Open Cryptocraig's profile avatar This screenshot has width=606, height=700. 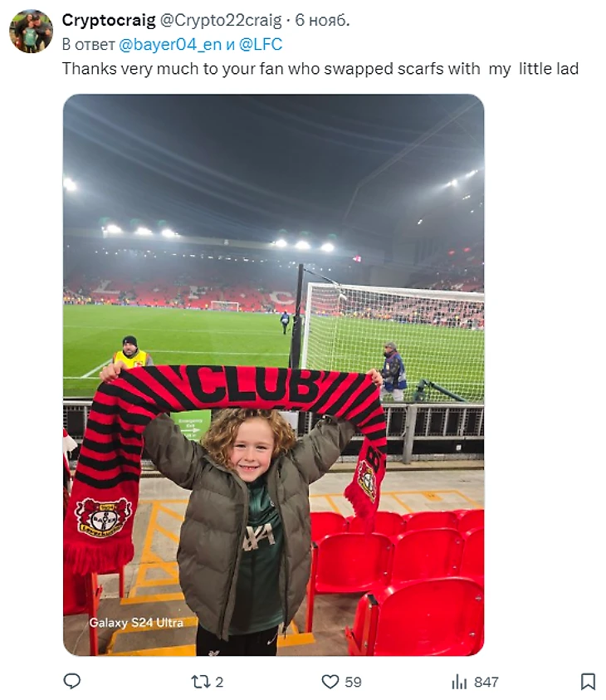[x=32, y=32]
